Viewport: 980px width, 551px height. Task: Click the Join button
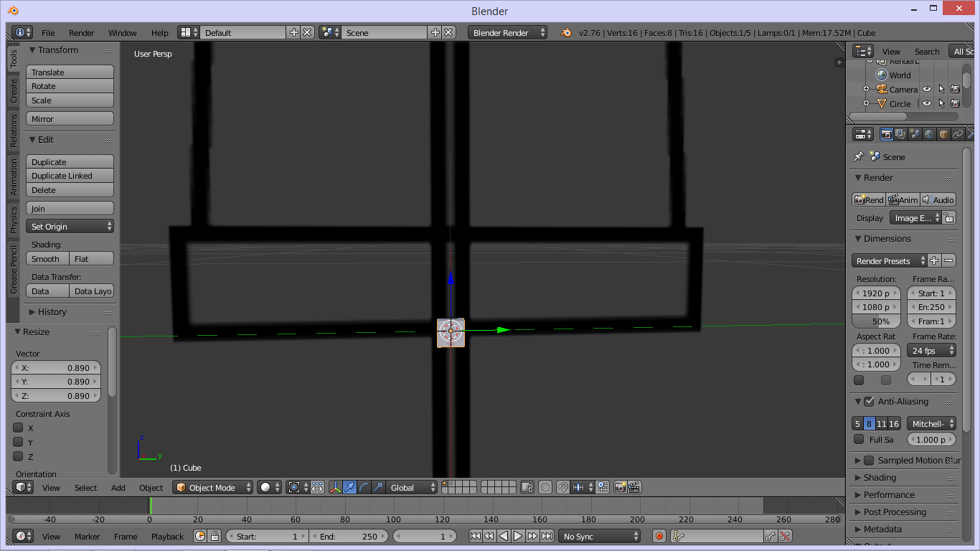(x=70, y=208)
